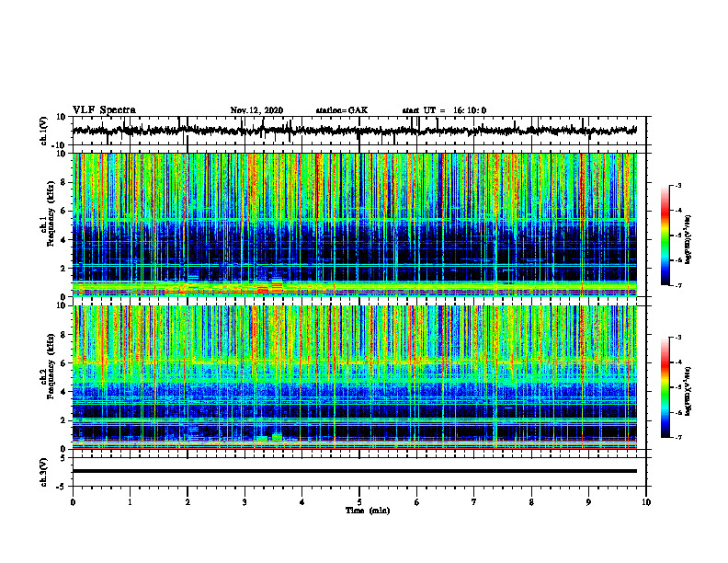The width and height of the screenshot is (728, 563).
Task: Click the "10" tick on the time axis
Action: click(x=646, y=502)
